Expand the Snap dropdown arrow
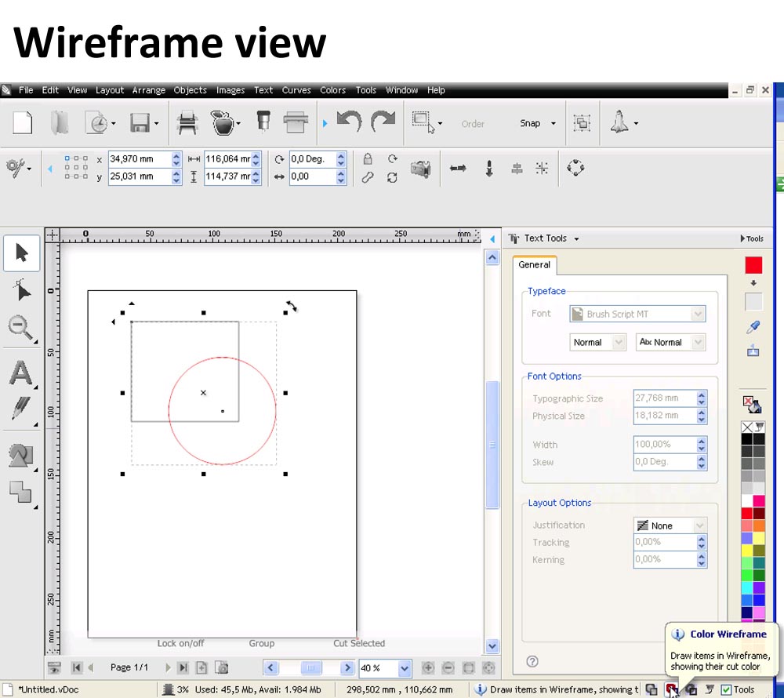The height and width of the screenshot is (698, 784). pyautogui.click(x=553, y=123)
